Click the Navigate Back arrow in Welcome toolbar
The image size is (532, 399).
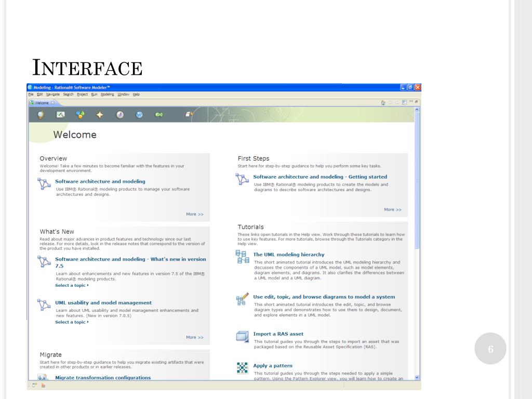tap(390, 102)
